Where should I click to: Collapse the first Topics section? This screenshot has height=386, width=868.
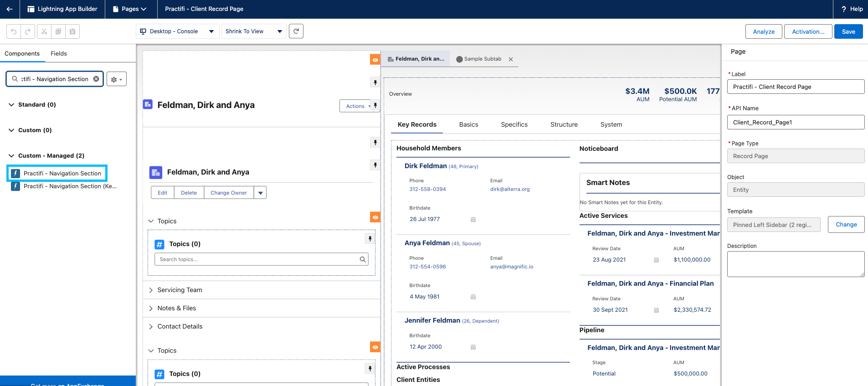(151, 221)
